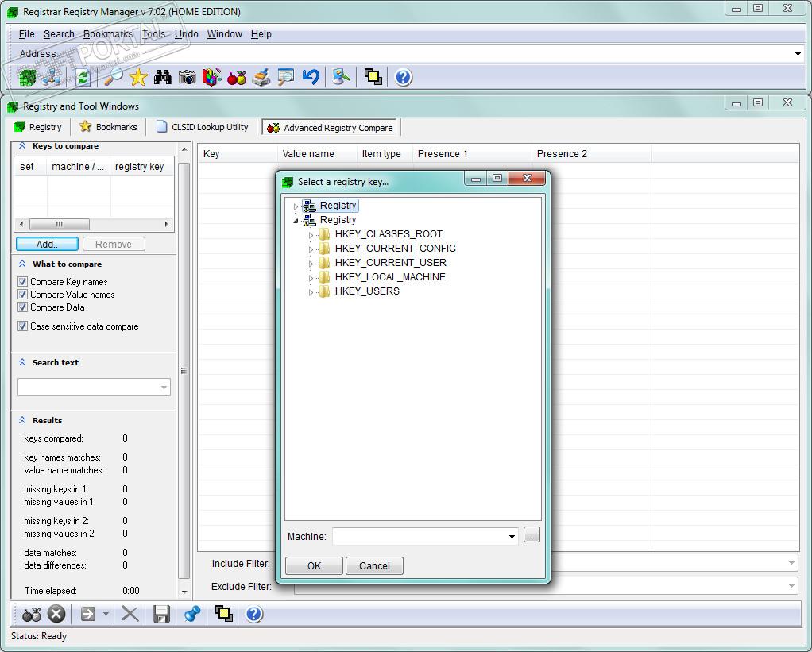This screenshot has width=812, height=652.
Task: Expand HKEY_CLASSES_ROOT node
Action: tap(311, 235)
